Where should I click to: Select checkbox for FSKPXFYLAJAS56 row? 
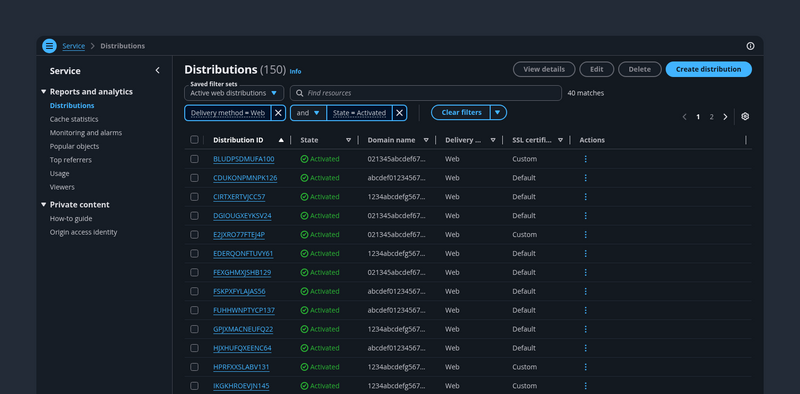pos(194,291)
